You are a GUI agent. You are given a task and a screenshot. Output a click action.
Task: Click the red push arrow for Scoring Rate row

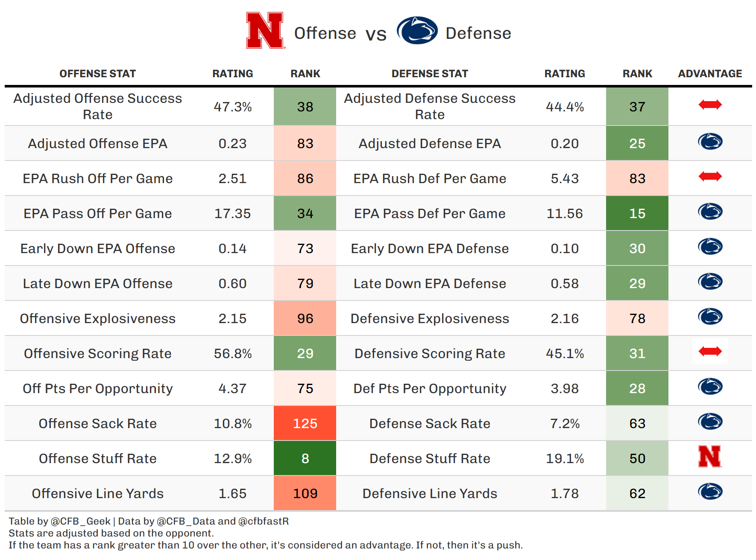pos(710,351)
